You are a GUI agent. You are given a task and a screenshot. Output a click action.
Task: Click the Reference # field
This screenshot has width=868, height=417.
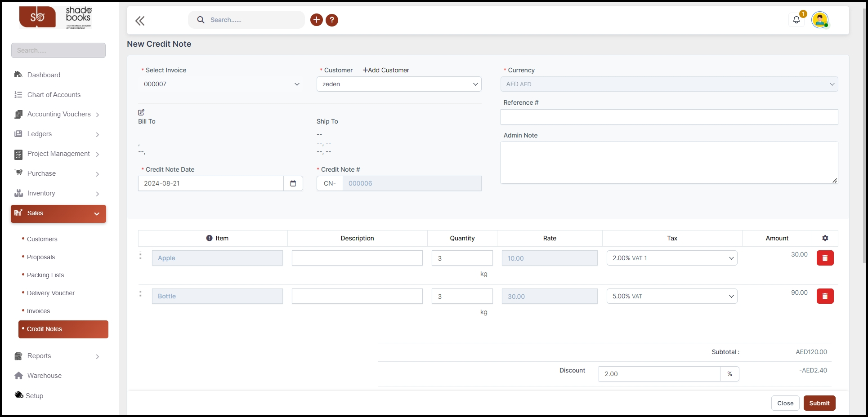669,117
